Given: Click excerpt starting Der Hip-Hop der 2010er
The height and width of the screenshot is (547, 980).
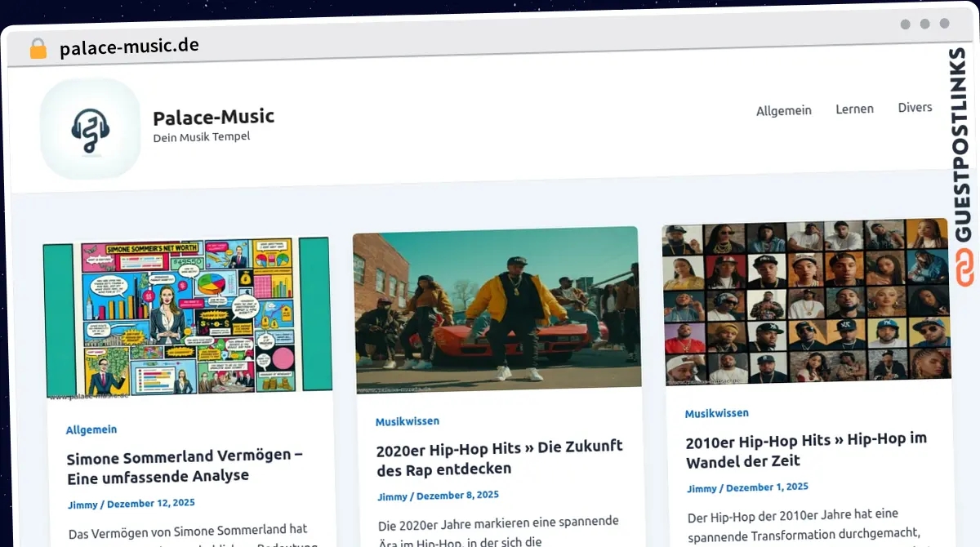Looking at the screenshot, I should [x=807, y=527].
